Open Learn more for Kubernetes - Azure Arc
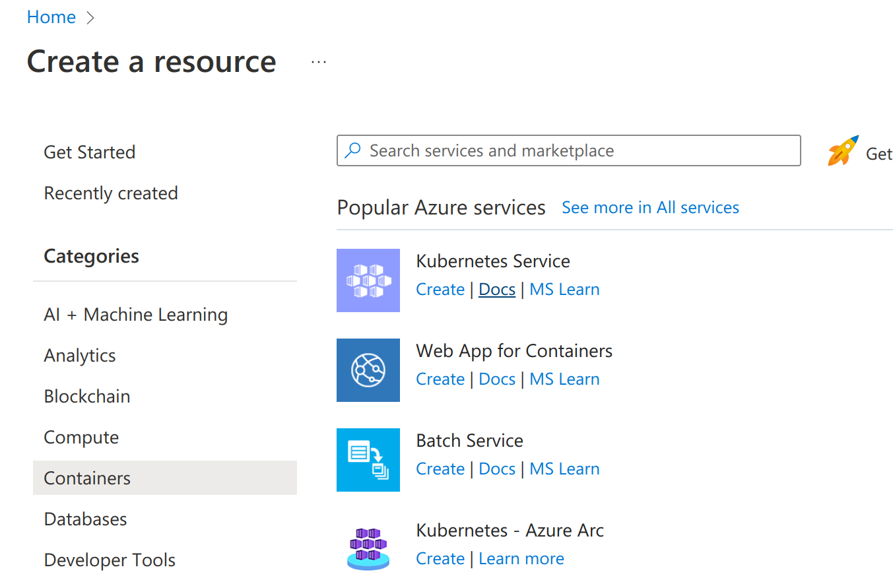Screen dimensions: 893x588 click(521, 559)
